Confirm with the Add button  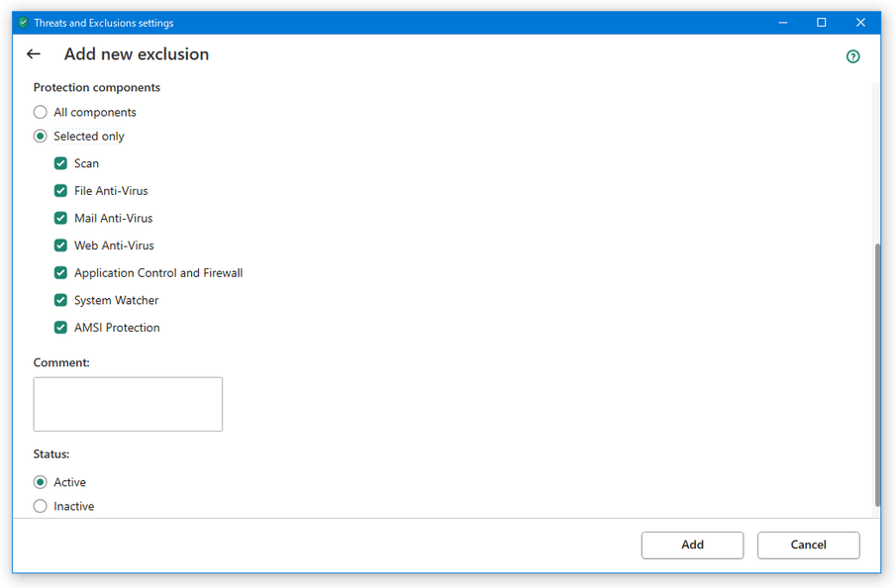point(692,545)
